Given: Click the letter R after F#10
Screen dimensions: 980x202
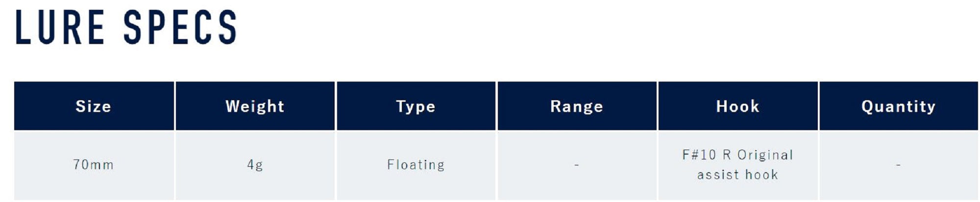Looking at the screenshot, I should click(x=727, y=155).
